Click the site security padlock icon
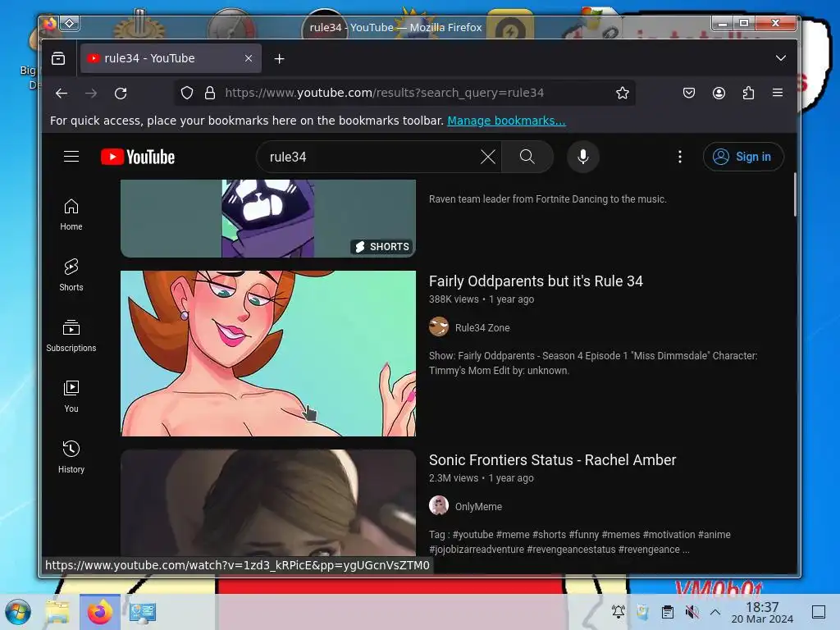Viewport: 840px width, 630px height. [210, 94]
